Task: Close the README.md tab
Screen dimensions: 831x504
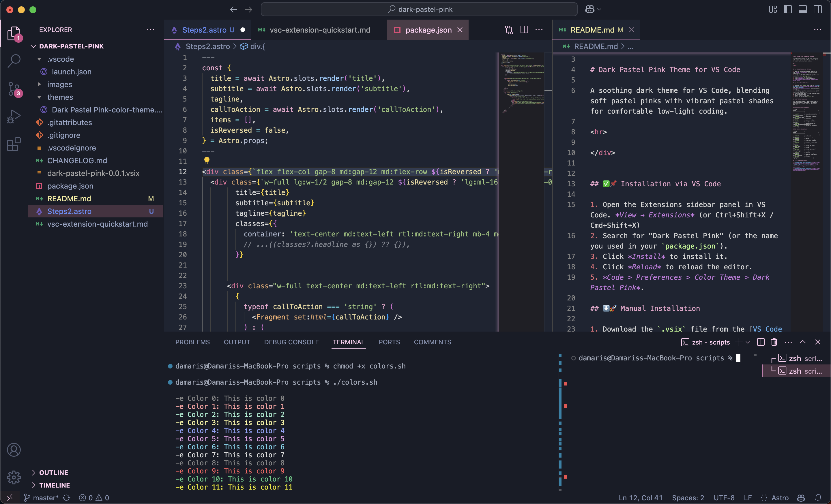Action: [632, 30]
